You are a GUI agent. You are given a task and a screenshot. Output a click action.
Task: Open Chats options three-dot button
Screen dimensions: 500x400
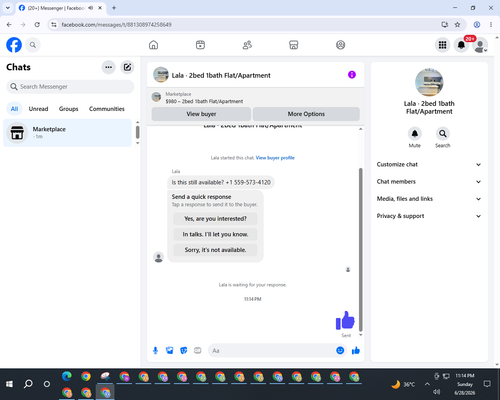click(x=108, y=67)
